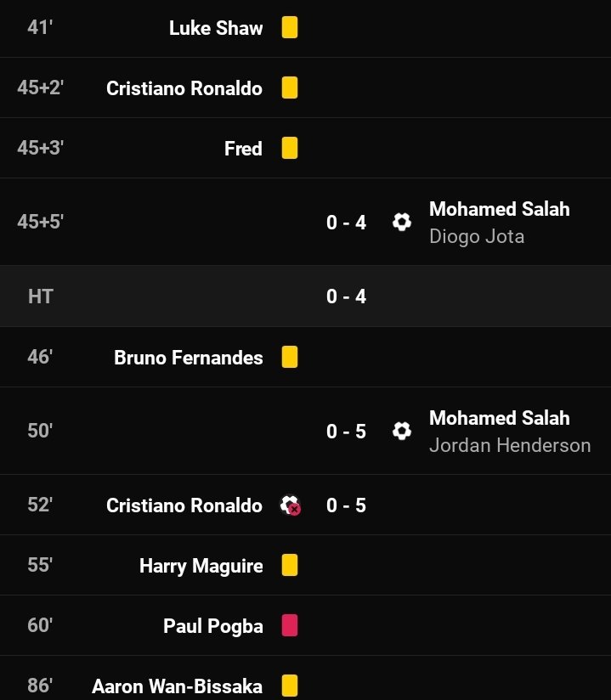This screenshot has height=700, width=611.
Task: Click Cristiano Ronaldo's yellow card icon
Action: click(290, 87)
